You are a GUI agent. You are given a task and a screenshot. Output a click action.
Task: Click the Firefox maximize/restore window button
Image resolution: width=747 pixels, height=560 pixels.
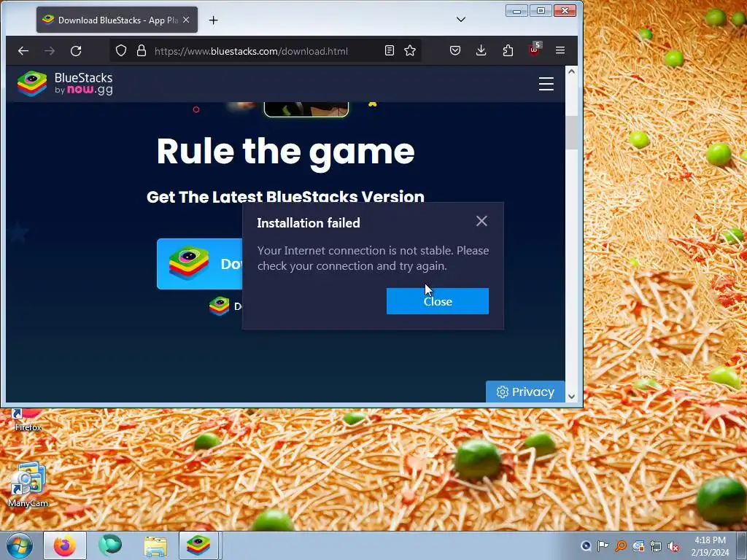click(x=541, y=10)
